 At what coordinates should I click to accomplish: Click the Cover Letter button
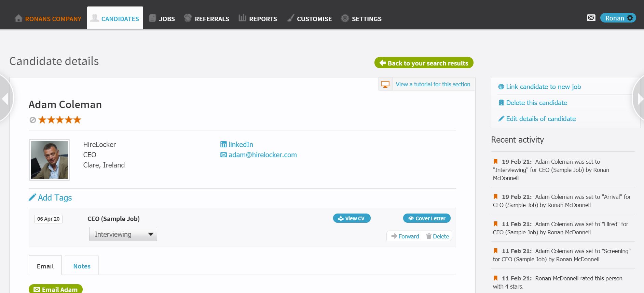click(427, 218)
